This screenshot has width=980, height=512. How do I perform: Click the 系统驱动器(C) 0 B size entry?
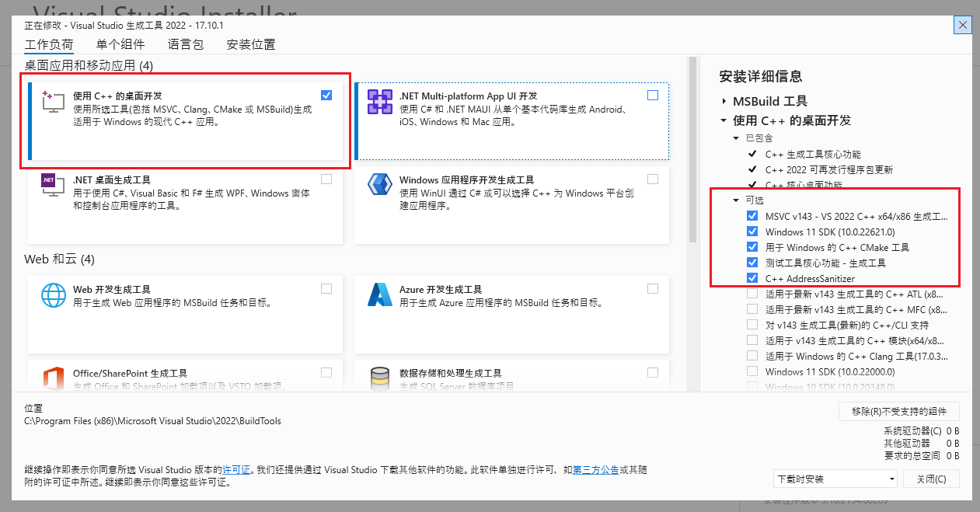921,431
